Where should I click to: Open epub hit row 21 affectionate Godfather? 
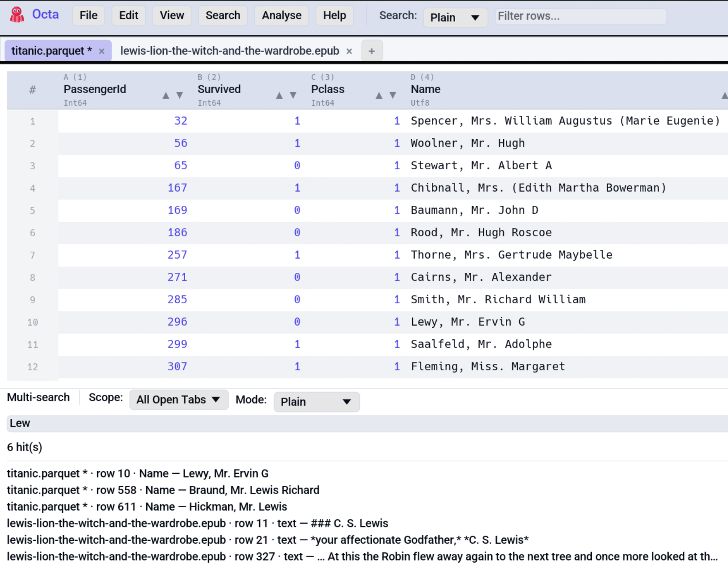pyautogui.click(x=268, y=540)
